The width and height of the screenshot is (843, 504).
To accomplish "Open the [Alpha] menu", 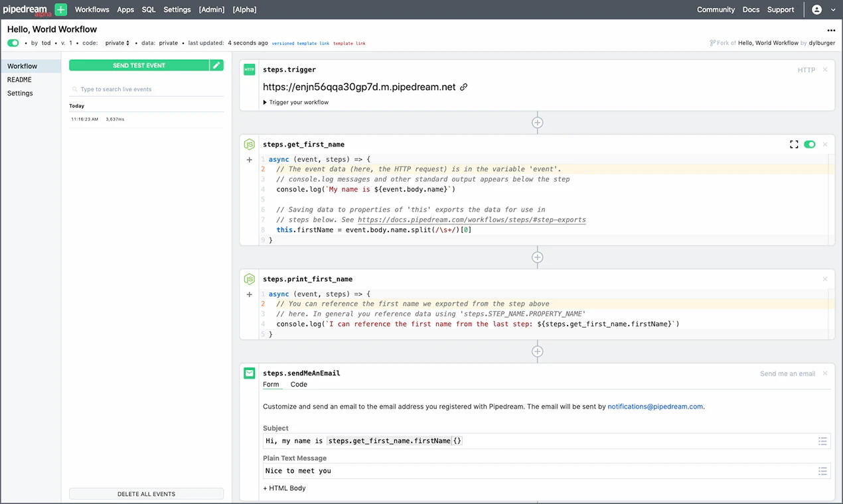I will coord(244,9).
